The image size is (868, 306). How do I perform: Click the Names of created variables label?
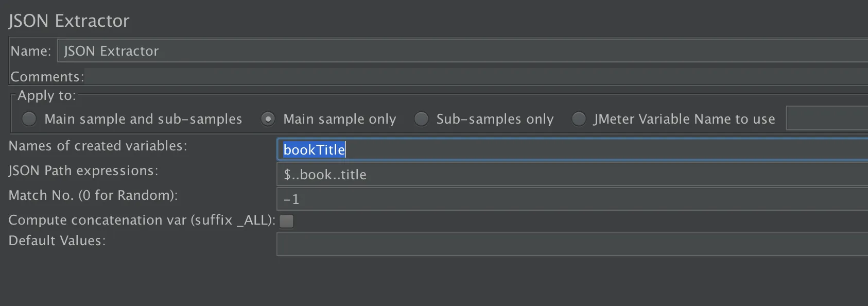[98, 146]
